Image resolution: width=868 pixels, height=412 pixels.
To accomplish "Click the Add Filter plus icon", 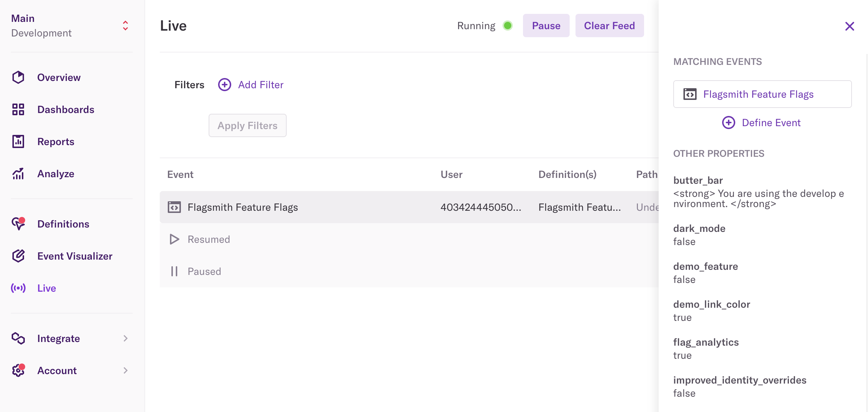I will click(225, 85).
